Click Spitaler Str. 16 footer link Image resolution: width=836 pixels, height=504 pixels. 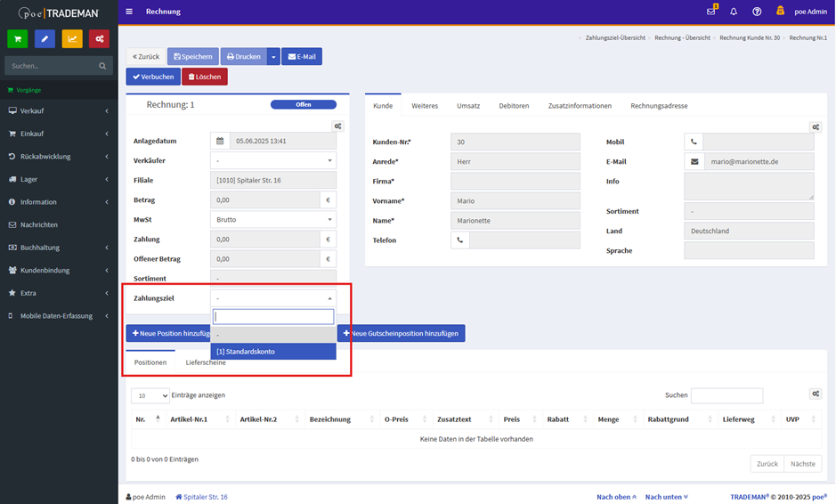[x=201, y=497]
